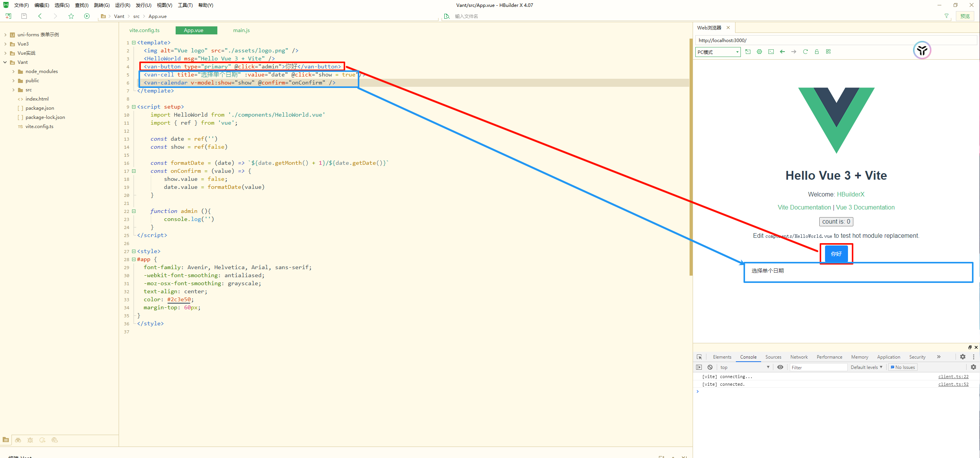The width and height of the screenshot is (980, 458).
Task: Open the Vite Documentation link
Action: pos(804,207)
